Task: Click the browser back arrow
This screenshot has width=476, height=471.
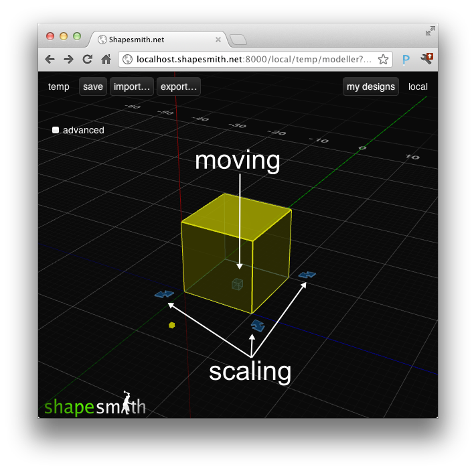Action: coord(50,60)
